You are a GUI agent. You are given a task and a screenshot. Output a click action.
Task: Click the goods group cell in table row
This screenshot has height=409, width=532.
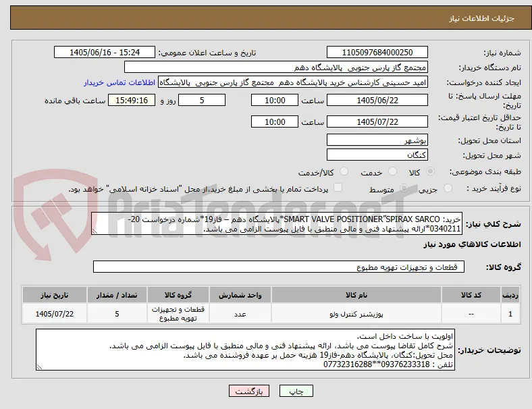coord(178,314)
